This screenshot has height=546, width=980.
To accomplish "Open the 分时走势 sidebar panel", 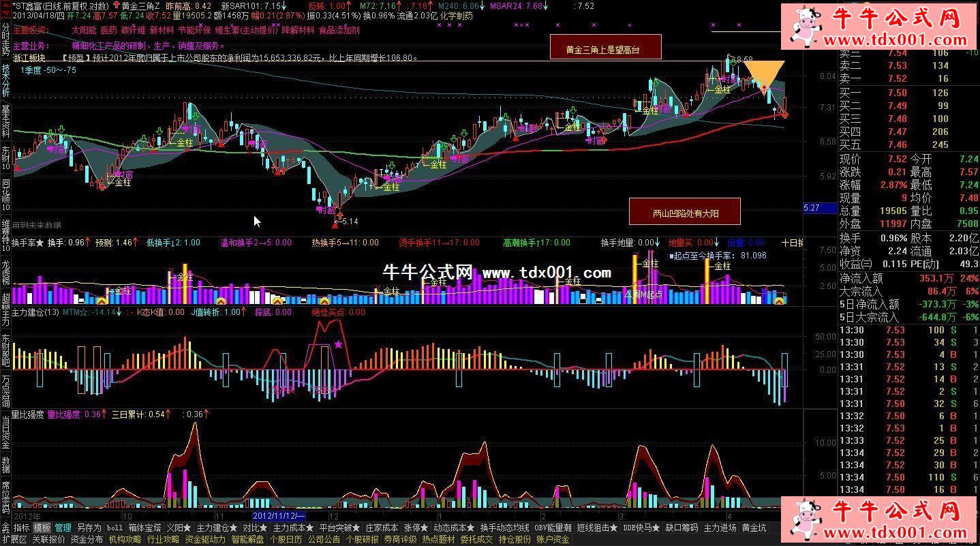I will pos(5,35).
